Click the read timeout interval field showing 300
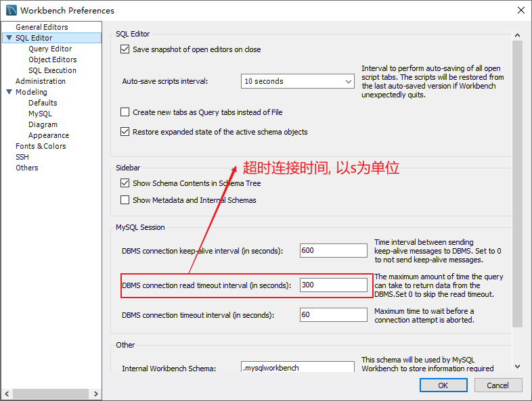Viewport: 532px width, 401px height. pos(333,285)
